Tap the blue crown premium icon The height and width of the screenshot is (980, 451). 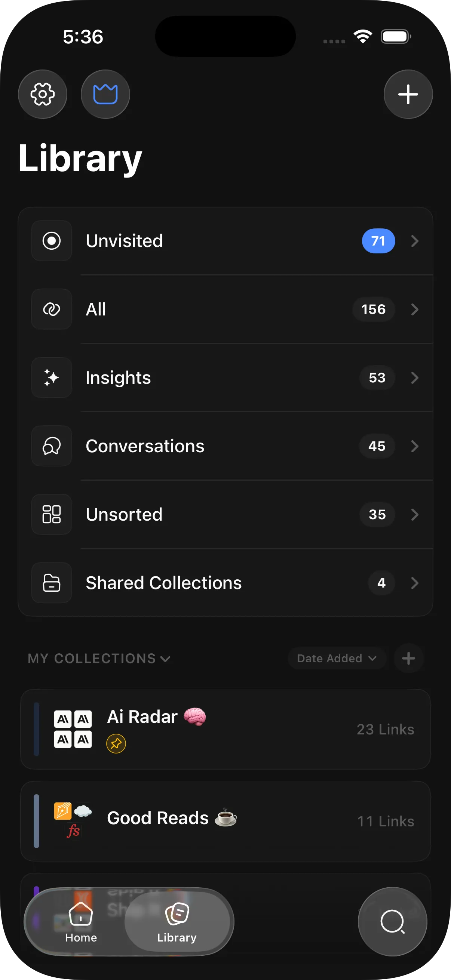pyautogui.click(x=105, y=94)
